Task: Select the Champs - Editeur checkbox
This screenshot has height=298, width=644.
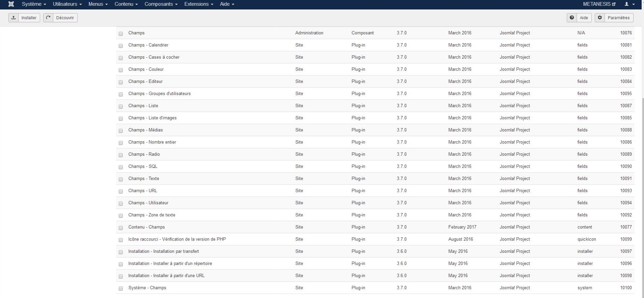Action: click(121, 82)
